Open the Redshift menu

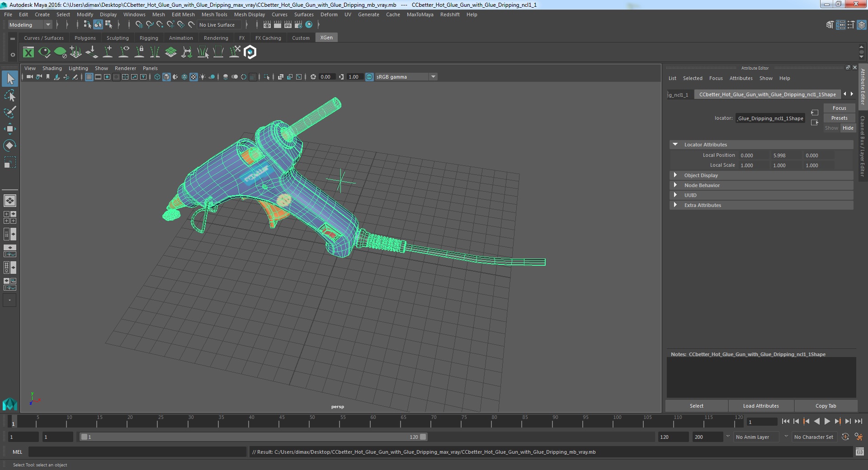click(x=450, y=14)
